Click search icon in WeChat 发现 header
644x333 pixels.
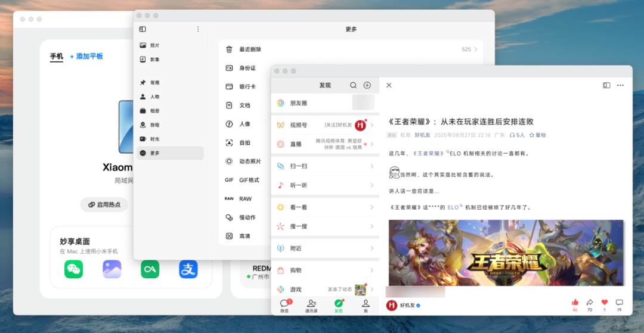click(353, 85)
